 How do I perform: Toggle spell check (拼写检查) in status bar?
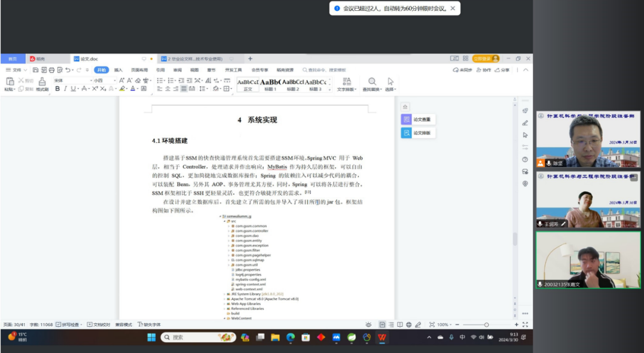pyautogui.click(x=70, y=324)
